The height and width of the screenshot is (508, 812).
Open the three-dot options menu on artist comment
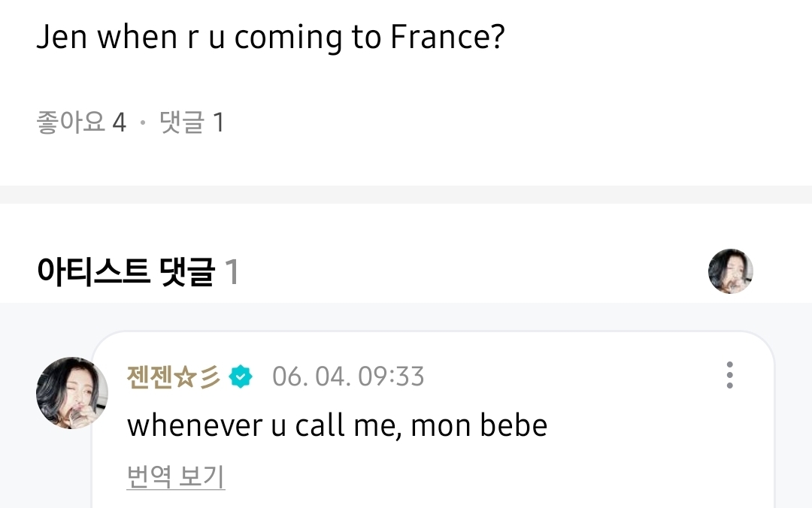[729, 375]
